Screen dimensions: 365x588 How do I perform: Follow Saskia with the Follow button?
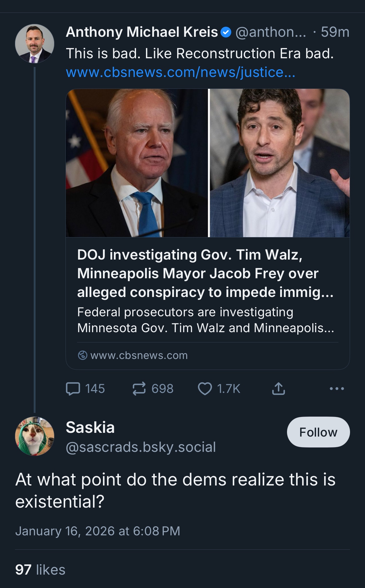(x=318, y=432)
